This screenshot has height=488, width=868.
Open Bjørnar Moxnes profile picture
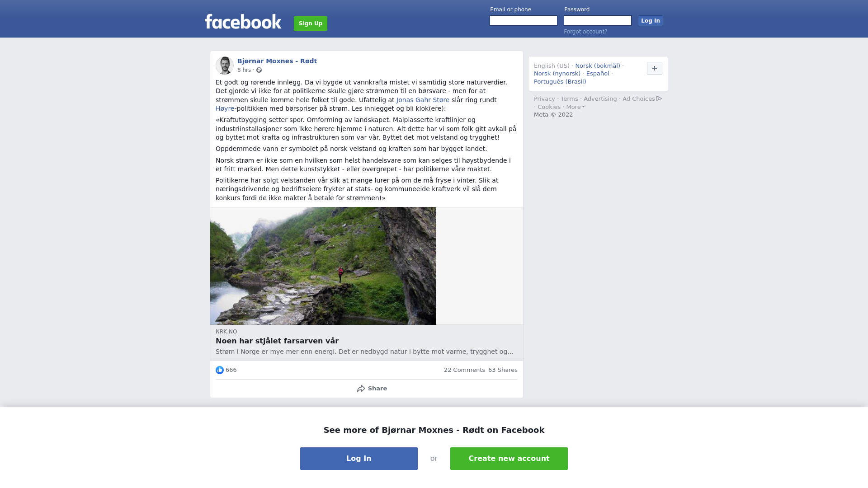pyautogui.click(x=225, y=66)
